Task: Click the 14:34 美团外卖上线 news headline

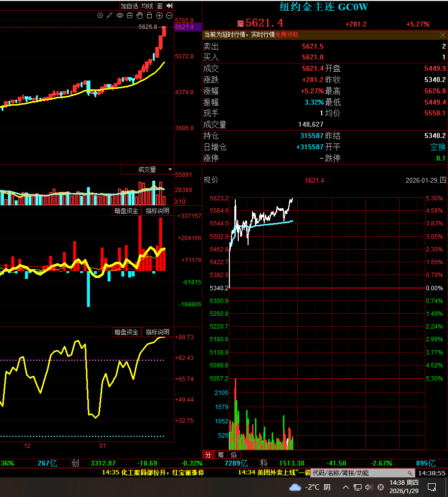Action: 274,472
